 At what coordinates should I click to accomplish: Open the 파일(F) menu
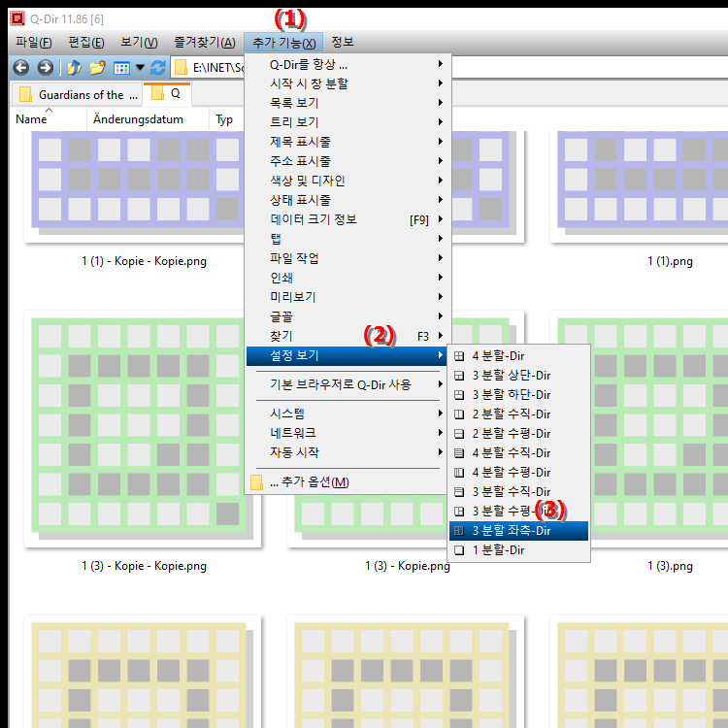click(33, 43)
